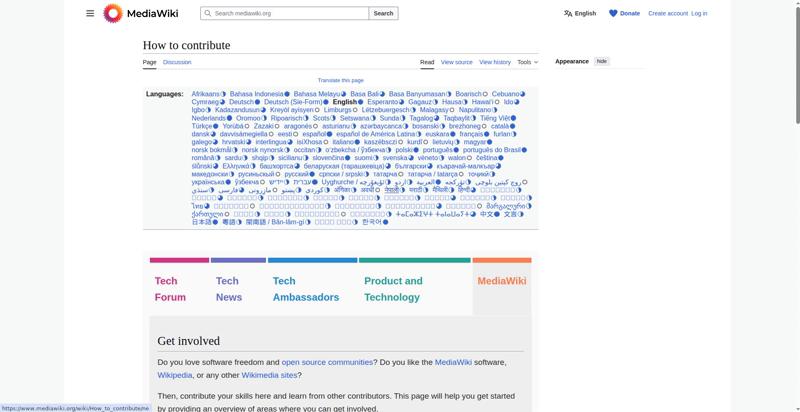Hide the Appearance panel
Screen dimensions: 800x412
point(601,61)
